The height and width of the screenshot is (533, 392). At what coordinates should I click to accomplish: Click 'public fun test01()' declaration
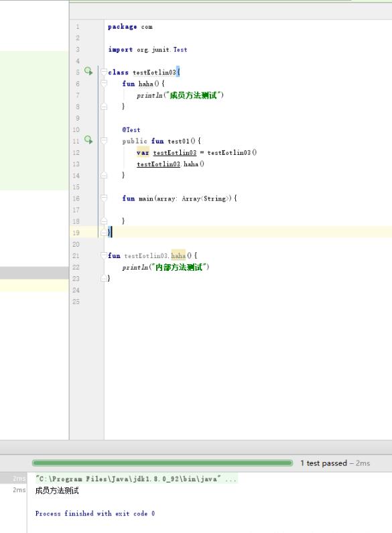161,141
